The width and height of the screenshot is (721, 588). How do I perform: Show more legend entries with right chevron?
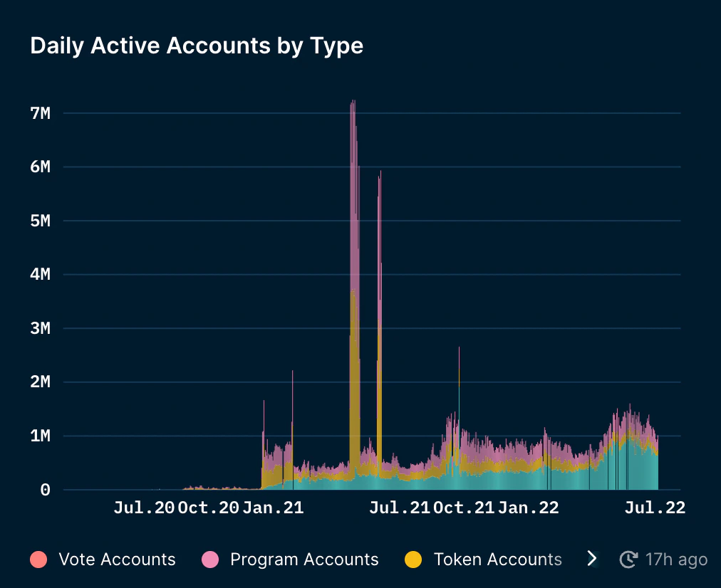592,559
